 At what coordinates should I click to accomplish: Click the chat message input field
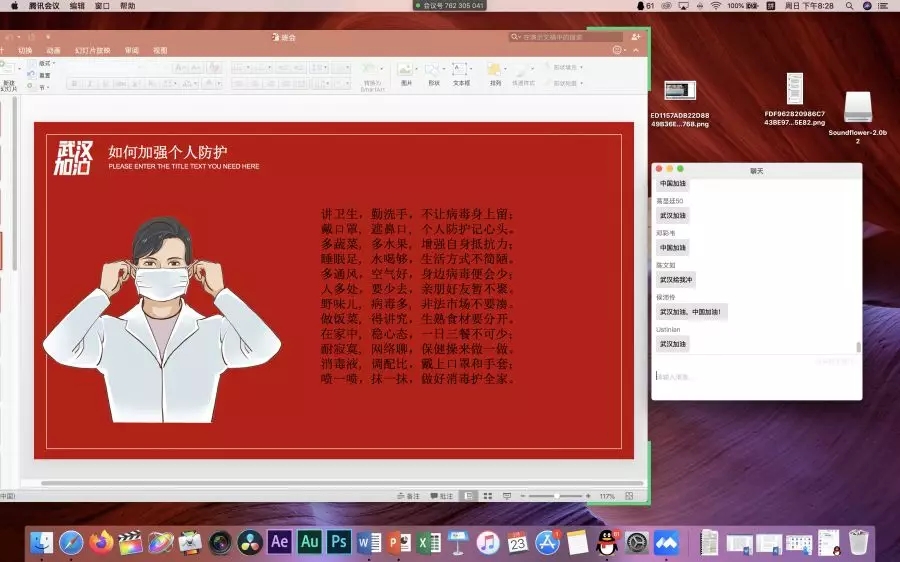tap(755, 377)
